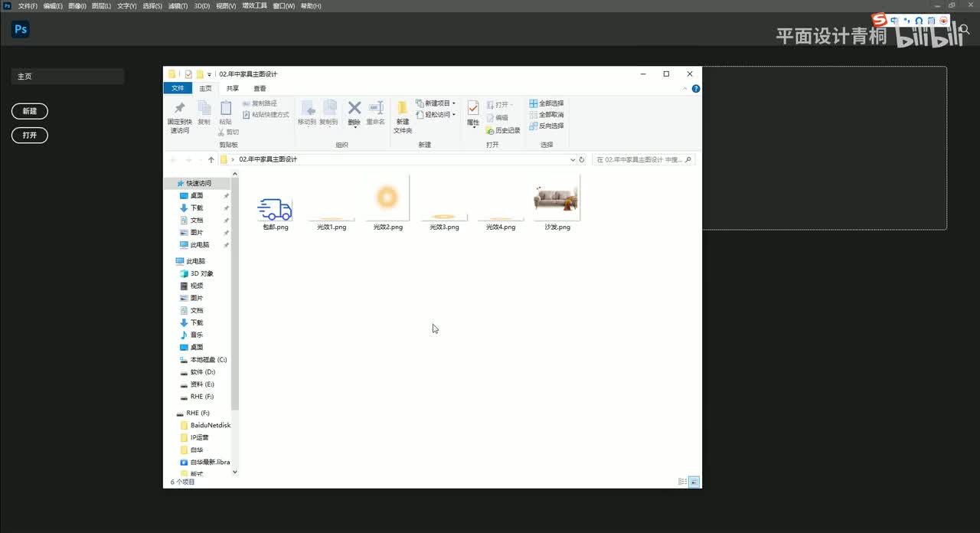This screenshot has height=533, width=980.
Task: Open the 轻松访问 dropdown
Action: coord(436,115)
